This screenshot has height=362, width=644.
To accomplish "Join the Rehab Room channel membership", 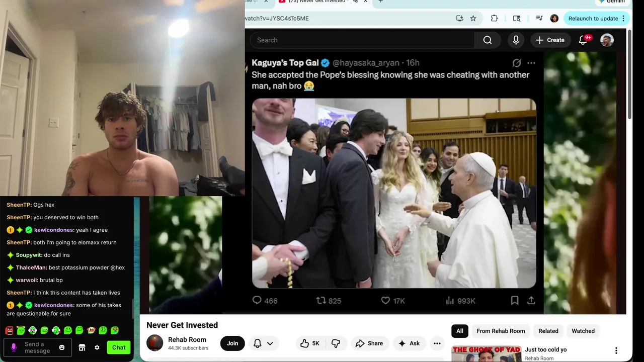I will point(232,343).
